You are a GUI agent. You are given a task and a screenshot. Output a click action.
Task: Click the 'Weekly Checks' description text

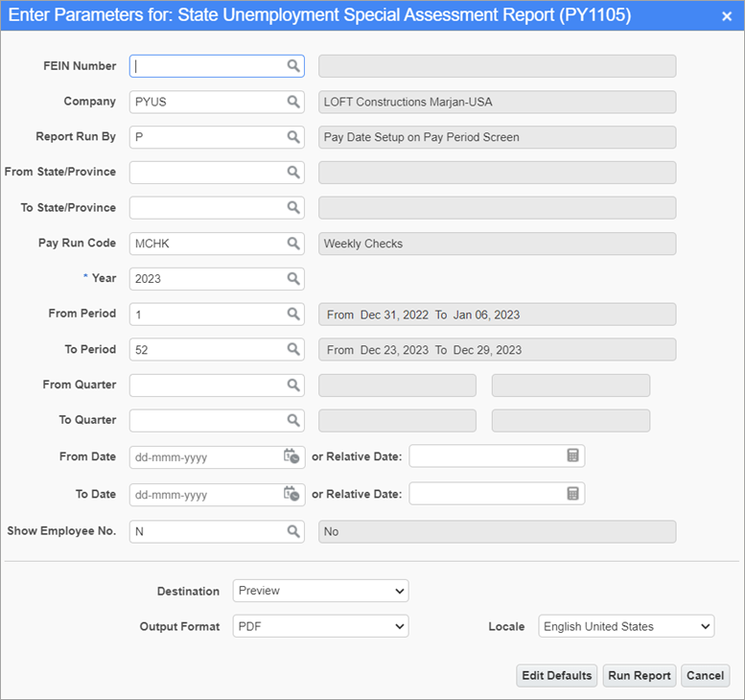[363, 244]
